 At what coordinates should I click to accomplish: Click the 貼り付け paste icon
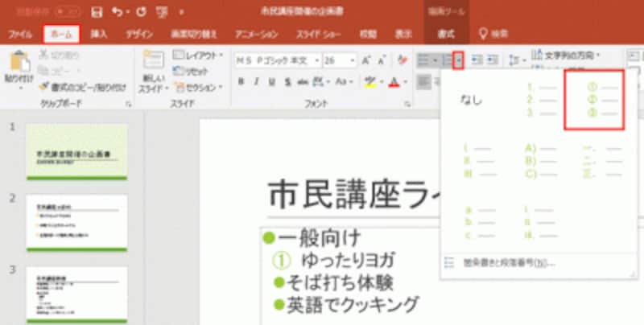pos(19,62)
